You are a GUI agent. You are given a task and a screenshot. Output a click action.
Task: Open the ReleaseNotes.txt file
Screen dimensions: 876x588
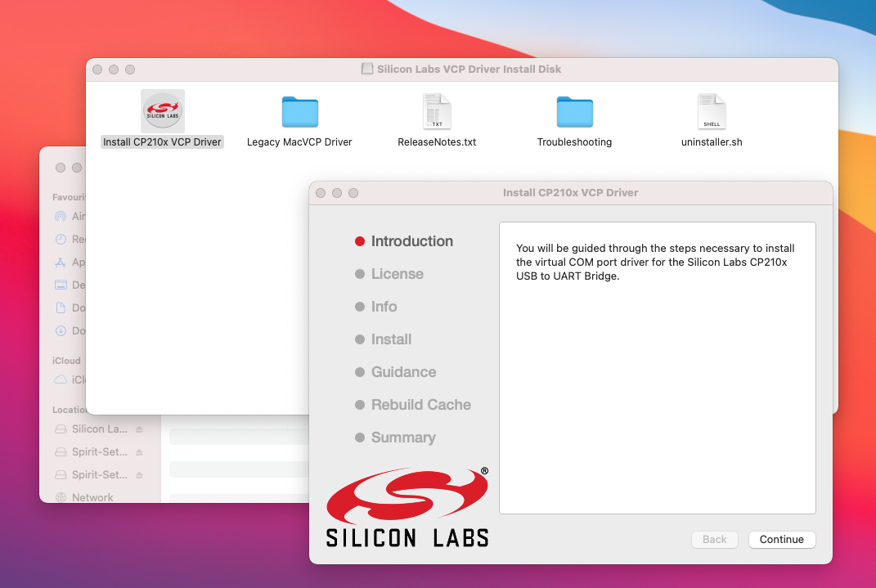[x=437, y=112]
